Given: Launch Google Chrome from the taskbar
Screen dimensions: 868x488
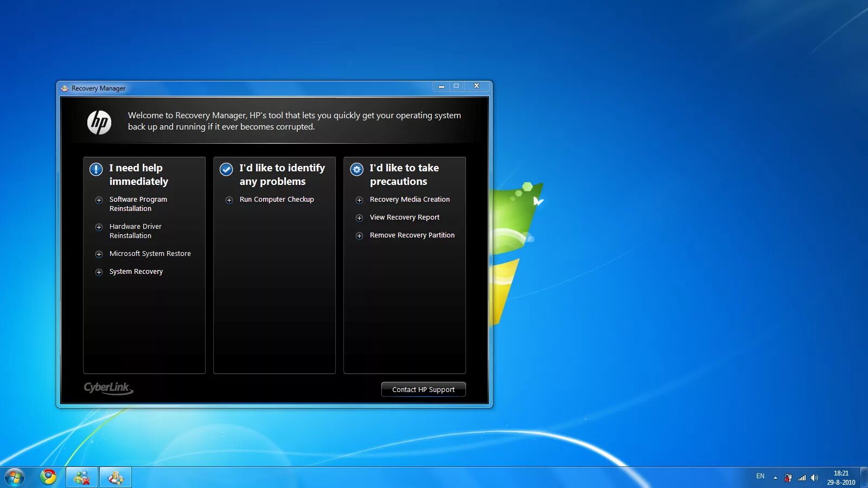Looking at the screenshot, I should (48, 477).
